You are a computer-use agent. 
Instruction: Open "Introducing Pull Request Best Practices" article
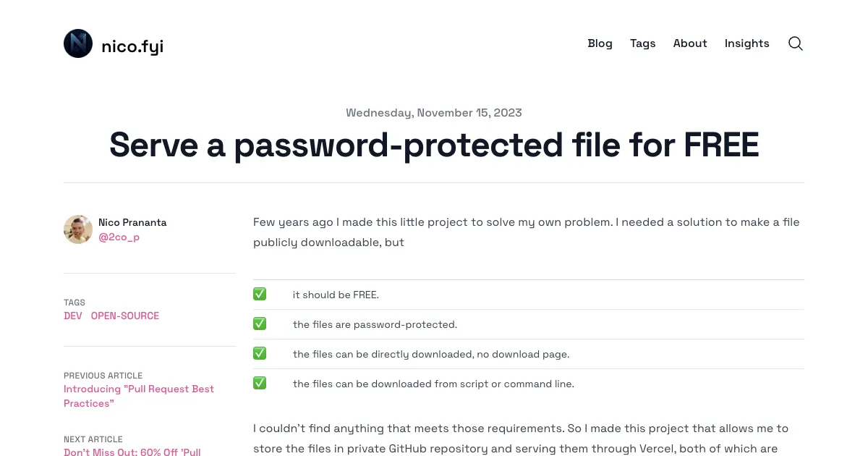(139, 396)
